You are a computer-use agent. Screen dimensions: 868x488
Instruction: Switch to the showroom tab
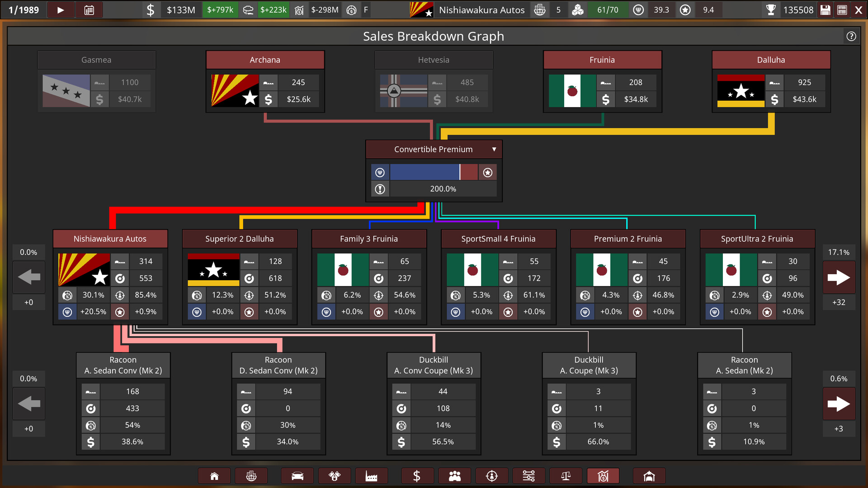click(x=649, y=475)
